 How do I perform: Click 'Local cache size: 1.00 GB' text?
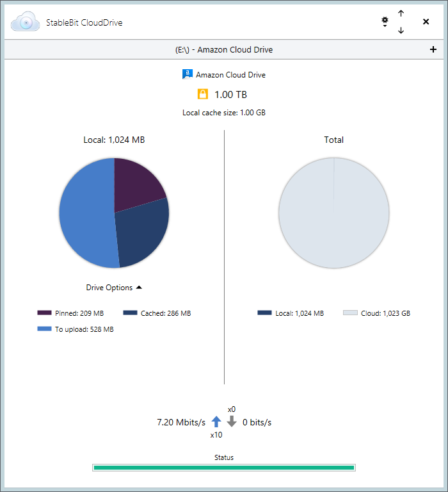[224, 113]
